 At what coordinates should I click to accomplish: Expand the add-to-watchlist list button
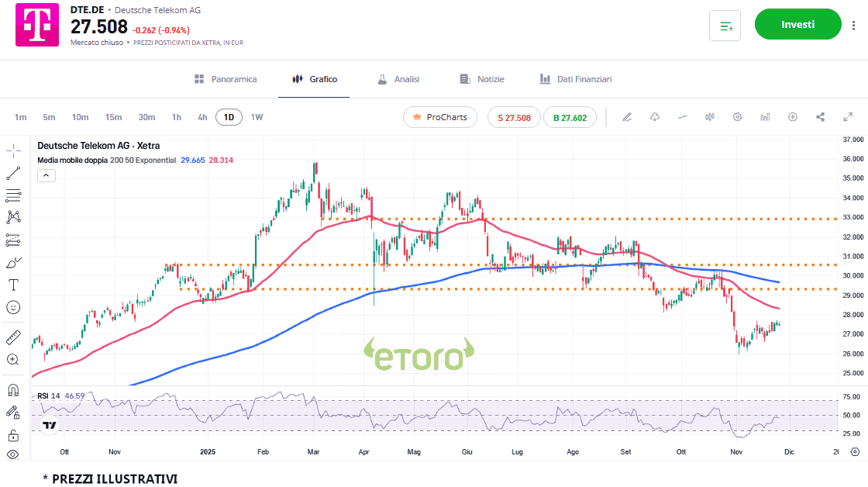click(725, 26)
